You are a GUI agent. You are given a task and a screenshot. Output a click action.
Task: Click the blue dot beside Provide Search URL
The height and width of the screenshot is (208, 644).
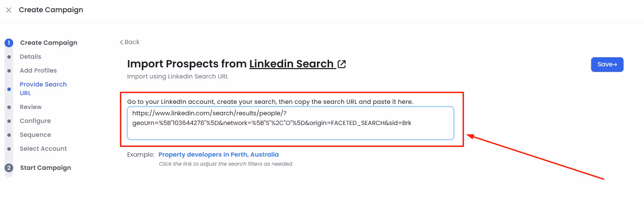click(9, 89)
